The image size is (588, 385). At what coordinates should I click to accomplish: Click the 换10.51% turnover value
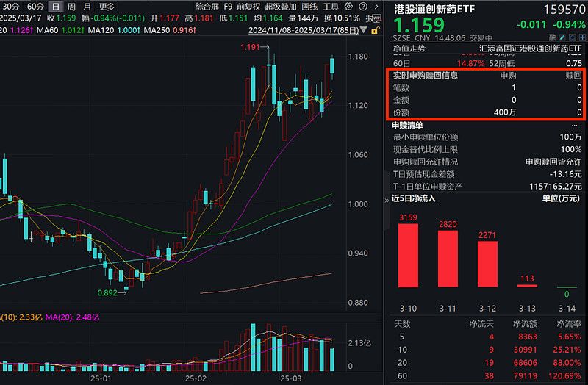coord(342,18)
